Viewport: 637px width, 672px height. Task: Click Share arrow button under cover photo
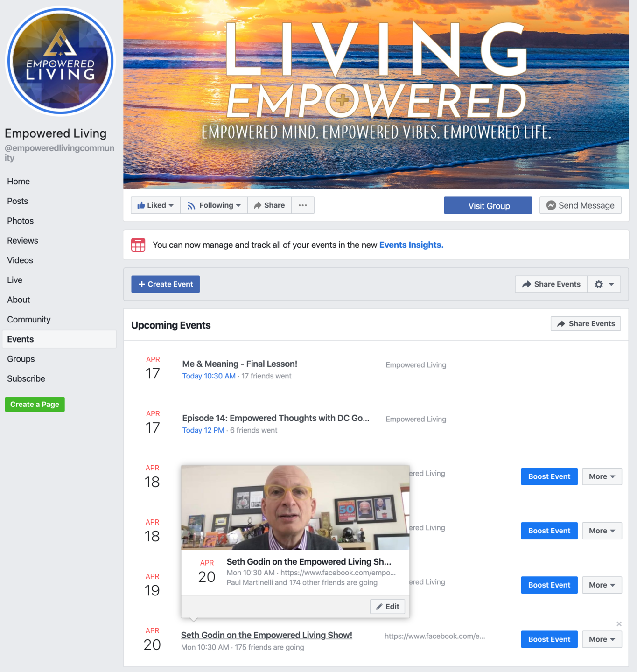[269, 205]
